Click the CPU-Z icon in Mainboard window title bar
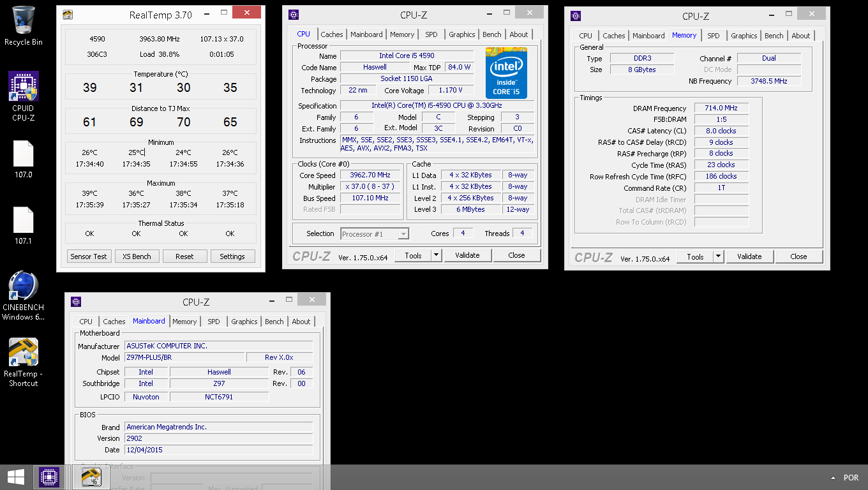 coord(76,302)
